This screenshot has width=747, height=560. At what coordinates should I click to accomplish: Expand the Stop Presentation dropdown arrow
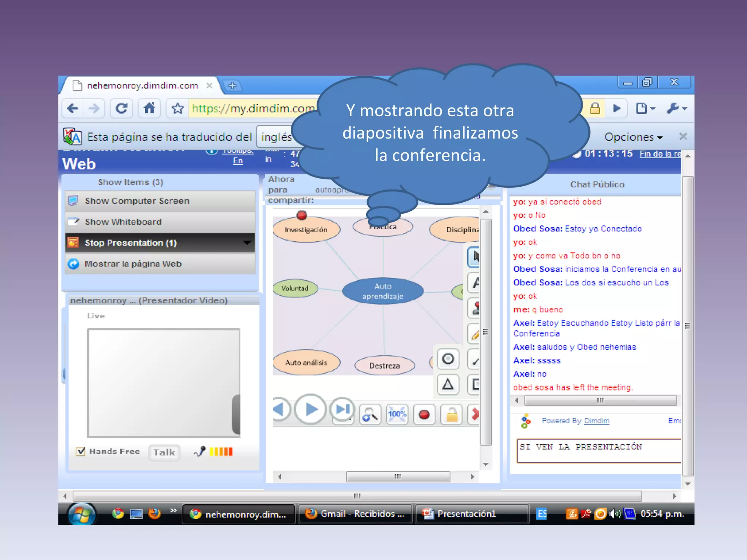[247, 243]
